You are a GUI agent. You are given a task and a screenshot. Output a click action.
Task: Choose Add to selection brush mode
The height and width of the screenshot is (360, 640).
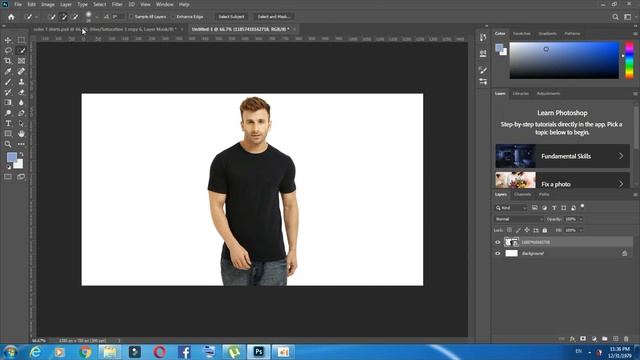click(x=63, y=17)
